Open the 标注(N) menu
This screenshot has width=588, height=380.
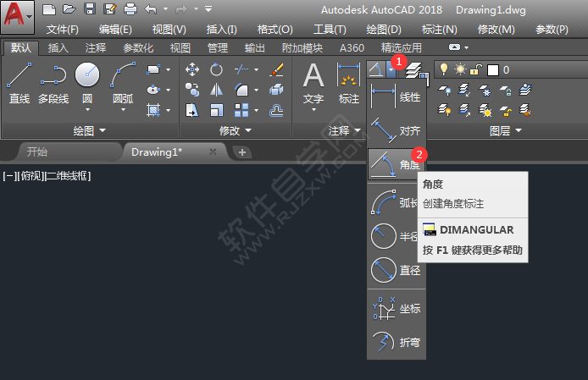coord(440,30)
